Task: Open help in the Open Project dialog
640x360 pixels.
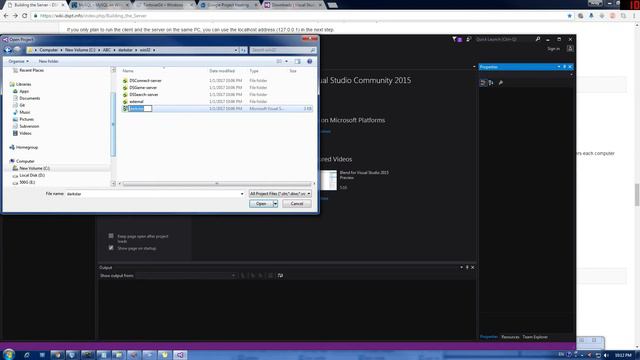Action: [309, 61]
